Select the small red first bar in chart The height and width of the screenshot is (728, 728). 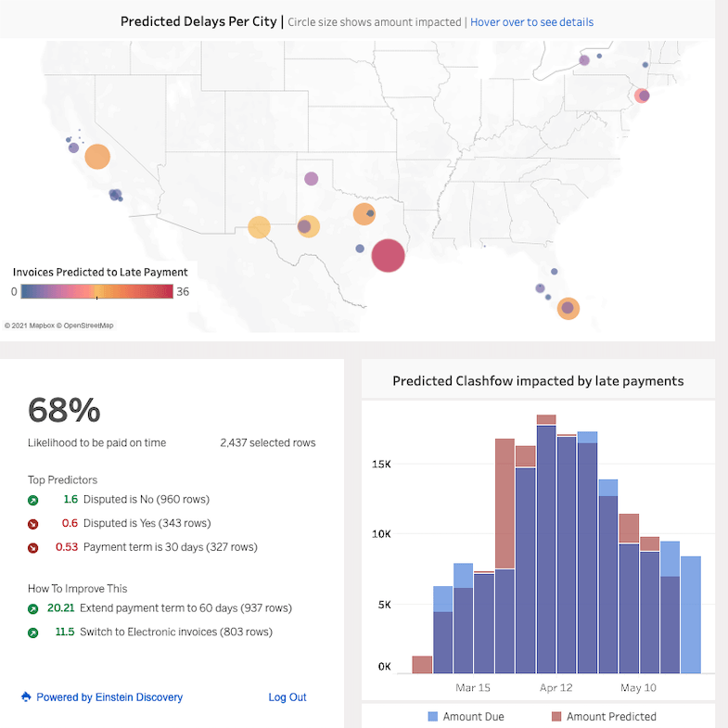(422, 664)
